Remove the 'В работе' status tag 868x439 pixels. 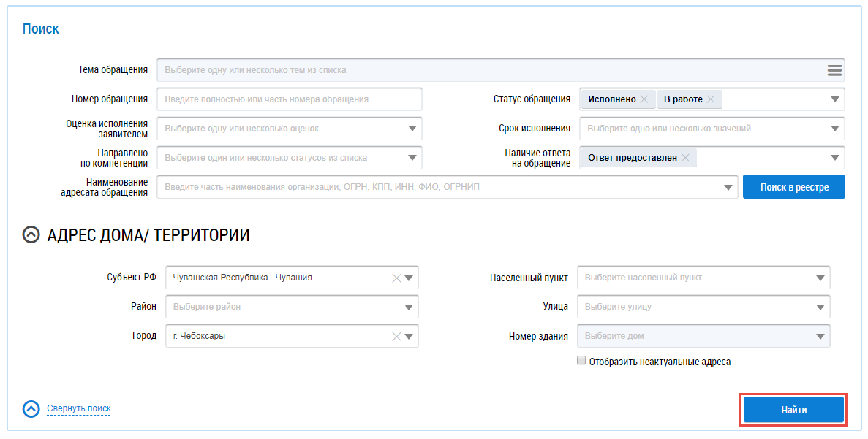coord(710,99)
